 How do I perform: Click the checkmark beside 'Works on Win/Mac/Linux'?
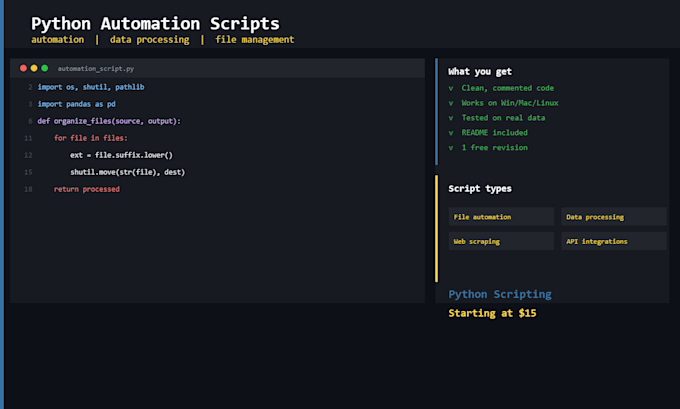[451, 103]
